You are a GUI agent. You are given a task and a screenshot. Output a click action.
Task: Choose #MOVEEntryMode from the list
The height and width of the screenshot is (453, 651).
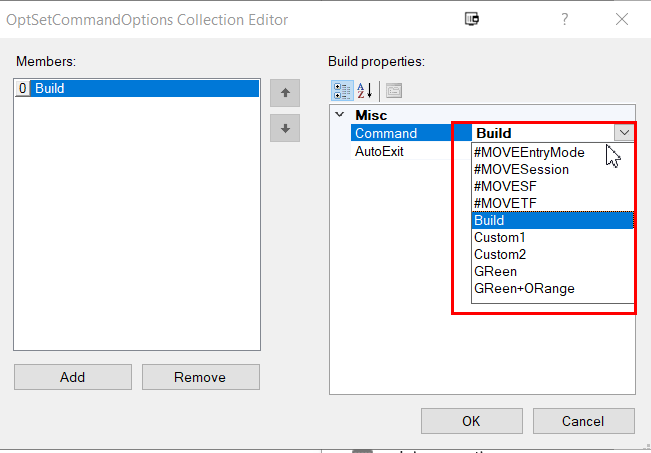529,152
